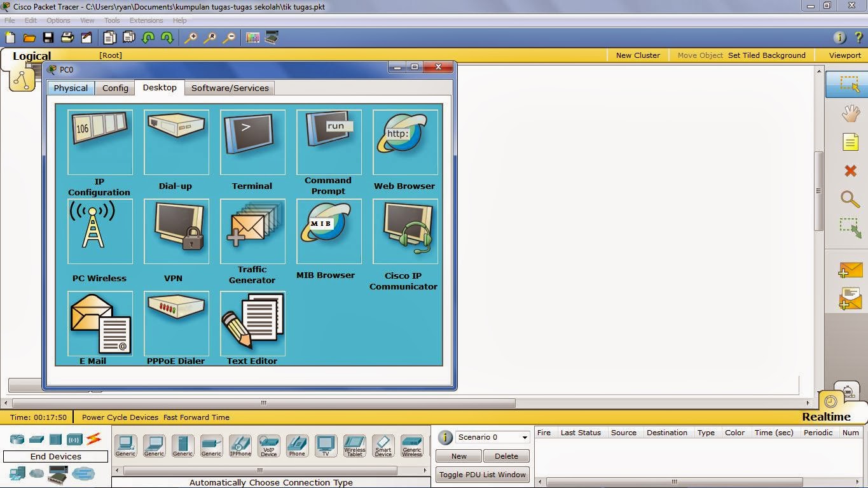Click Viewport in the top bar

[x=844, y=55]
